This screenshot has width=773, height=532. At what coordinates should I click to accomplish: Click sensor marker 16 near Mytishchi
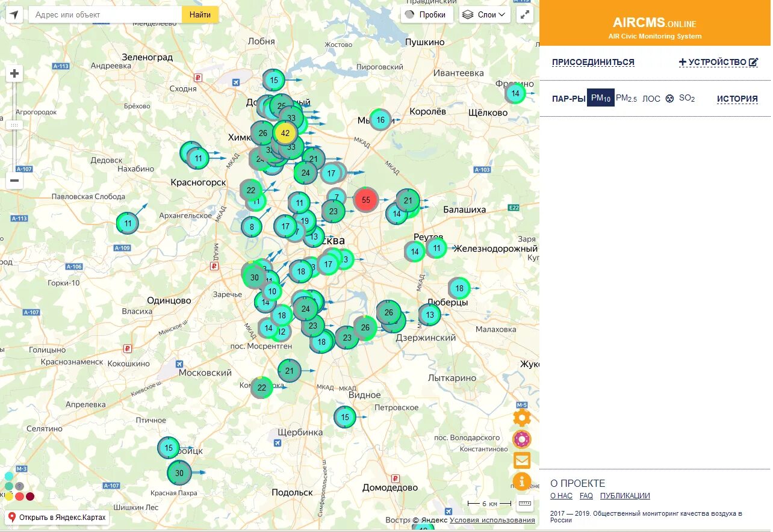380,120
